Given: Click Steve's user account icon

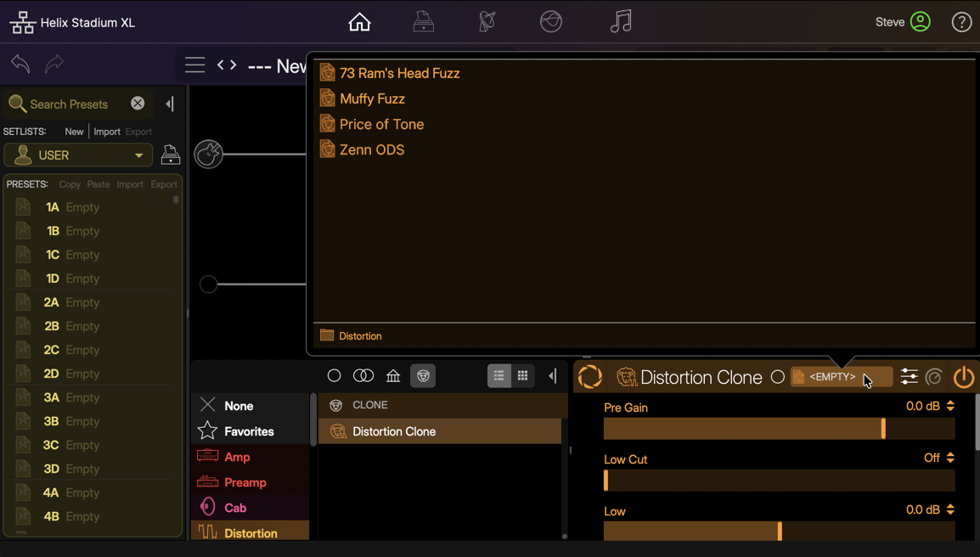Looking at the screenshot, I should tap(920, 22).
